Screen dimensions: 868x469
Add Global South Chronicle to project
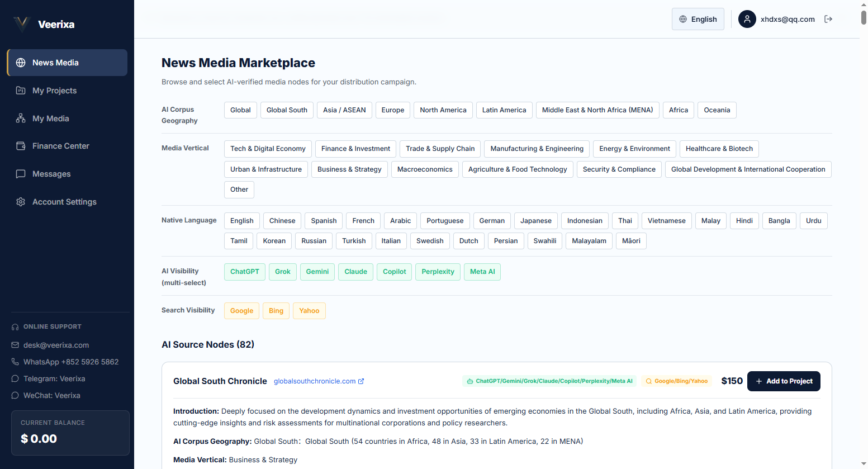coord(784,381)
